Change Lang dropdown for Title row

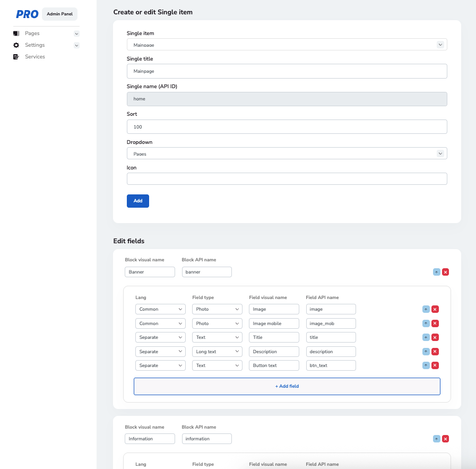[x=160, y=337]
